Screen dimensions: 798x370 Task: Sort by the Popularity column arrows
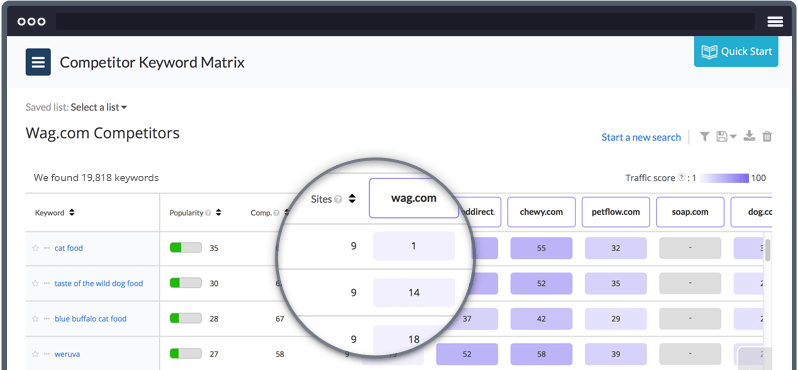click(x=218, y=213)
